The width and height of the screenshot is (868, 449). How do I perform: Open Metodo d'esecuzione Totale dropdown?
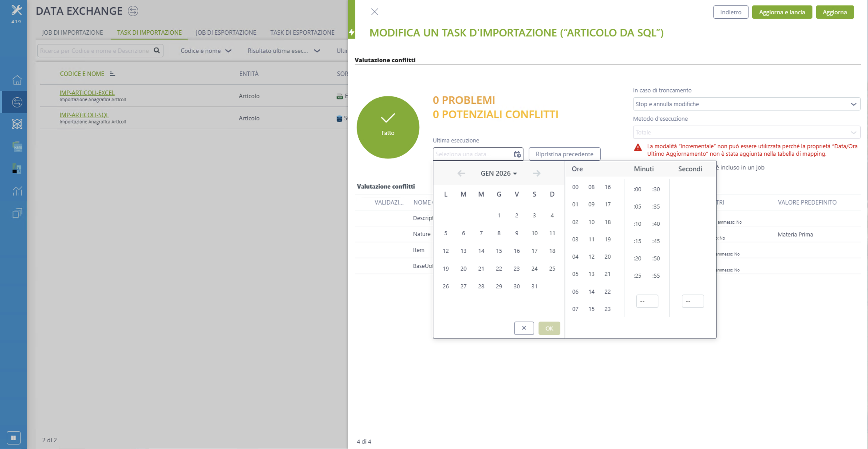click(746, 132)
